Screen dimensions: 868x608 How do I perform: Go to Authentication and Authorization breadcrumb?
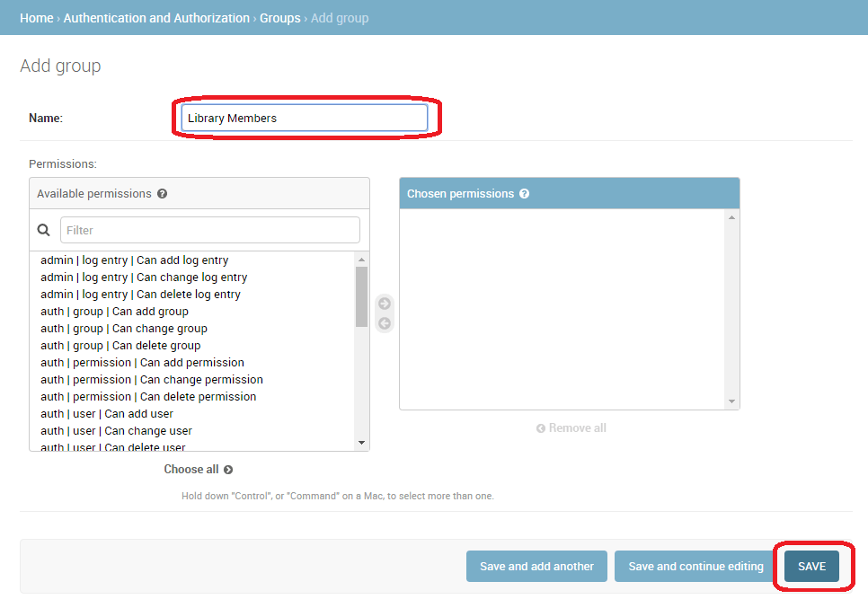click(x=156, y=18)
